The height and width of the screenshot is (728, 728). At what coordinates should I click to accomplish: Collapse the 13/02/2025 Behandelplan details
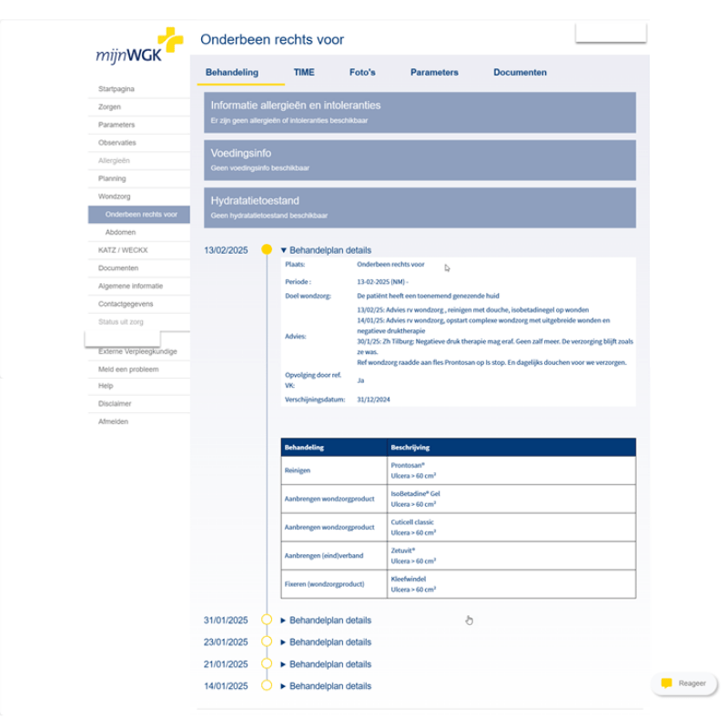326,250
